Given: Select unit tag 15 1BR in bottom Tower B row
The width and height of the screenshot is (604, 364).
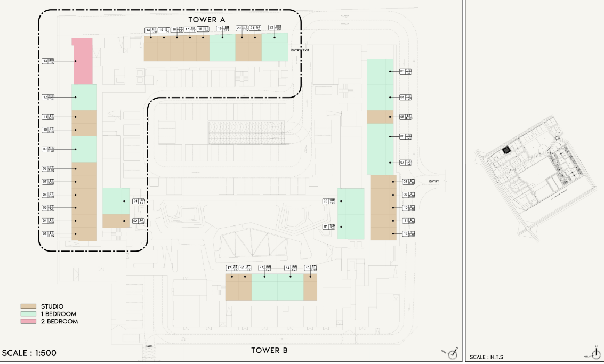Looking at the screenshot, I should click(x=265, y=268).
